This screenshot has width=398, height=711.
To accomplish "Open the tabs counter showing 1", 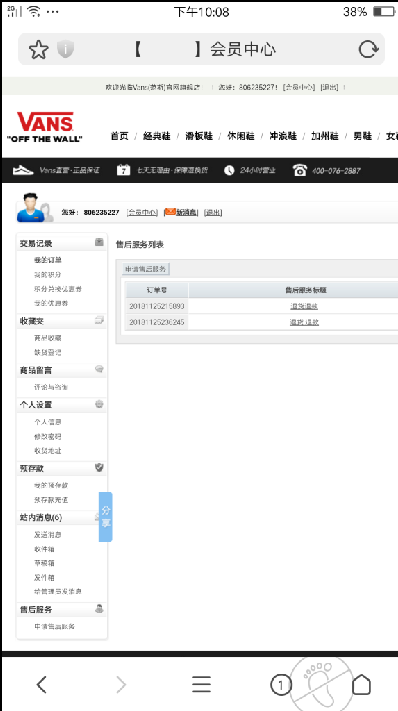I will point(281,685).
